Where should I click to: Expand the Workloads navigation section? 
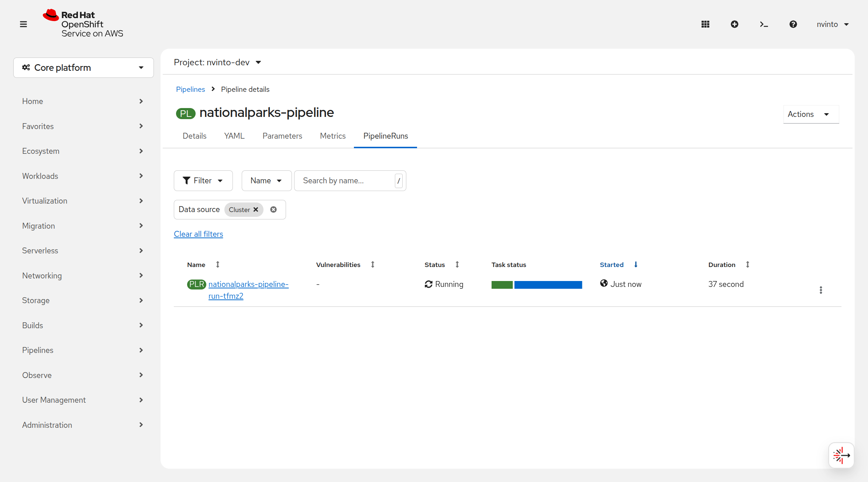(x=83, y=176)
